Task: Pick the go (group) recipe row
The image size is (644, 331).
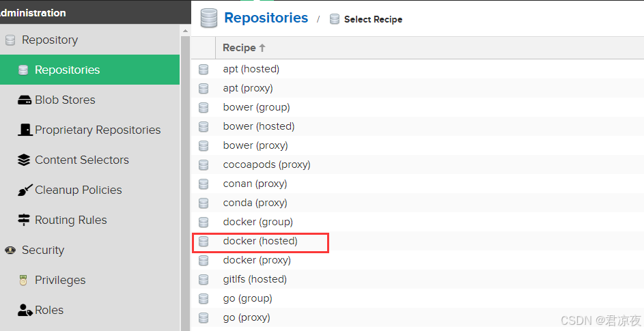Action: (x=247, y=298)
